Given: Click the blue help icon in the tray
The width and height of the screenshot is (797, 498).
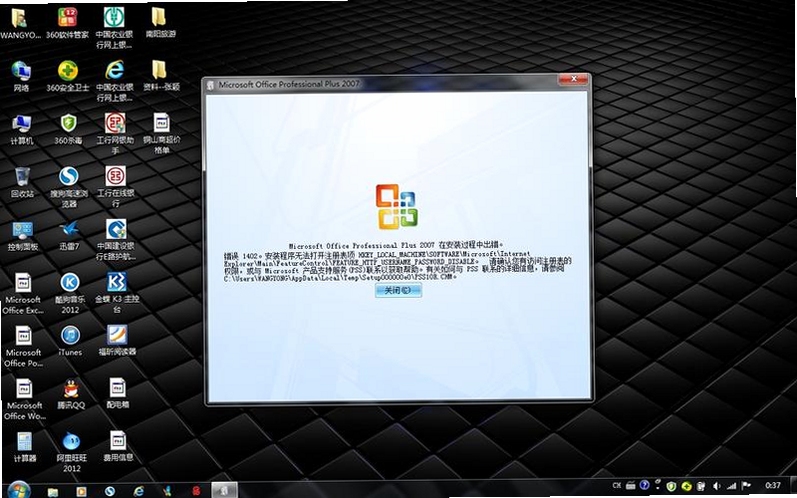Looking at the screenshot, I should pyautogui.click(x=645, y=485).
